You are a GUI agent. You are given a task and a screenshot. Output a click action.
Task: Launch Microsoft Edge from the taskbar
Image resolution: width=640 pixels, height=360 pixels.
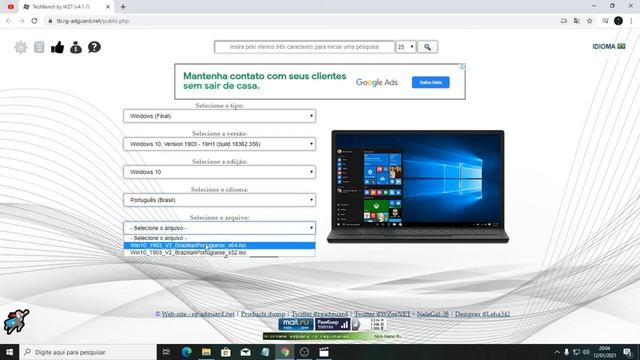coord(187,352)
